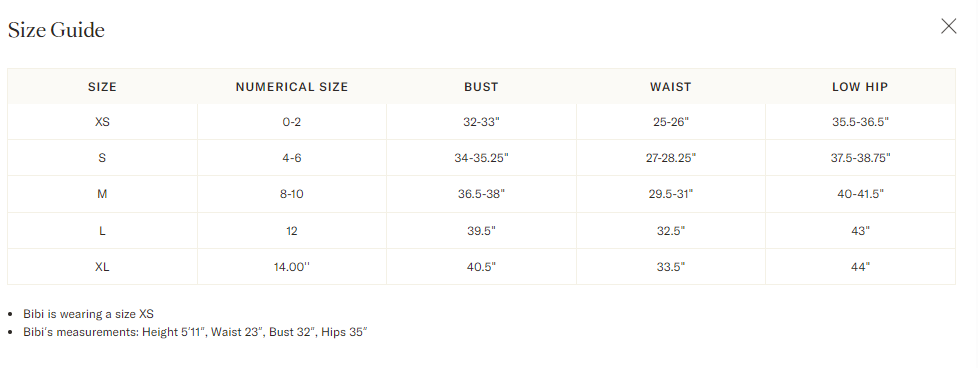Screen dimensions: 978x368
Task: Click the BUST column header
Action: (482, 87)
